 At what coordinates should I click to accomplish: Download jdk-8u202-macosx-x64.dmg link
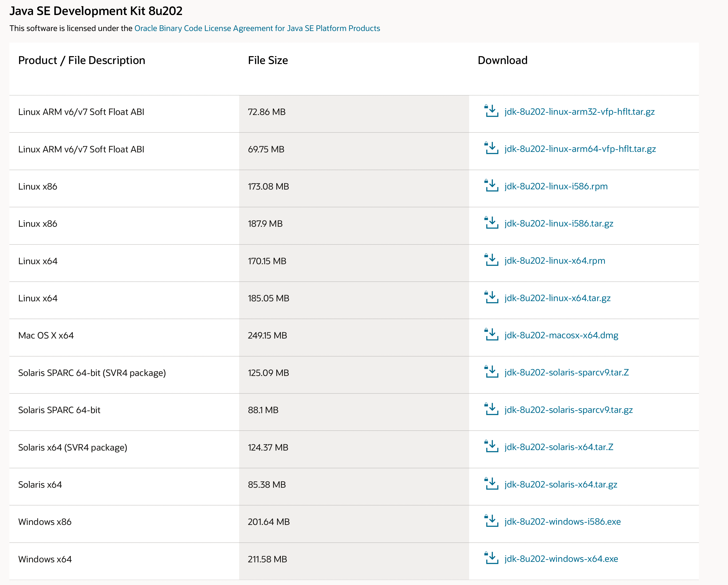point(561,335)
